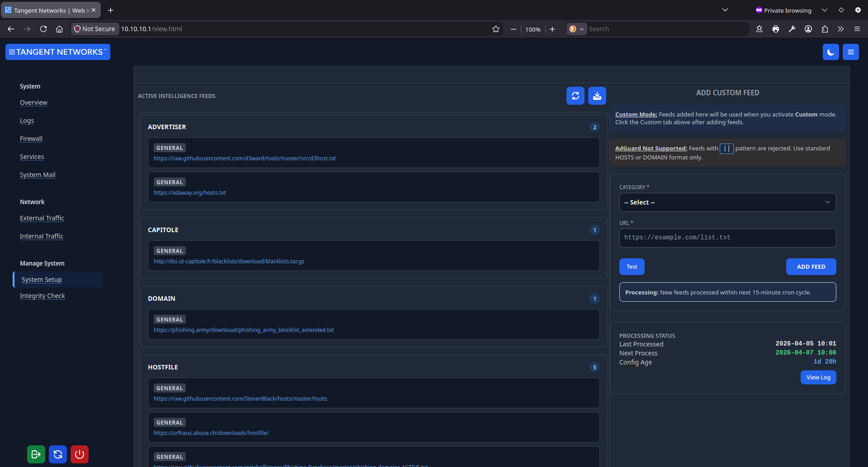Open the app hamburger menu icon
This screenshot has height=467, width=868.
click(x=850, y=51)
